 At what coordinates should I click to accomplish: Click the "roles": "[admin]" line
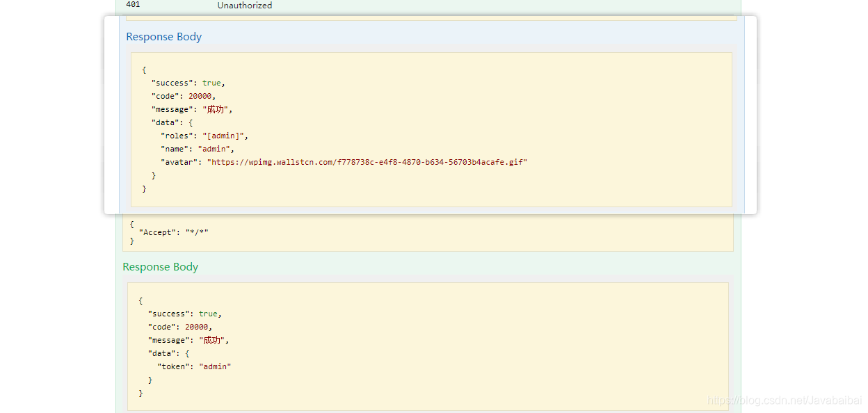tap(204, 136)
